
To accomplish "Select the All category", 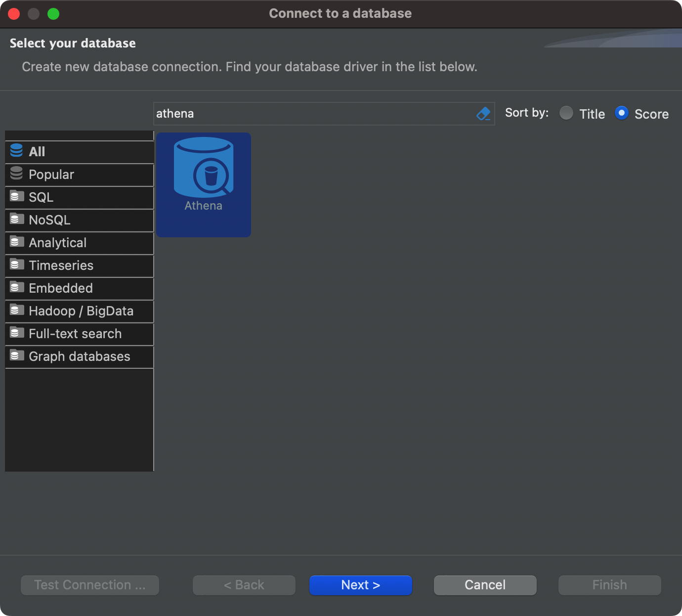I will (80, 152).
